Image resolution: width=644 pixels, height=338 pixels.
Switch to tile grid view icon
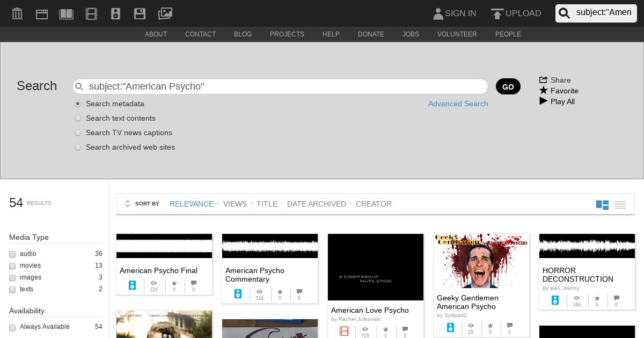(602, 205)
